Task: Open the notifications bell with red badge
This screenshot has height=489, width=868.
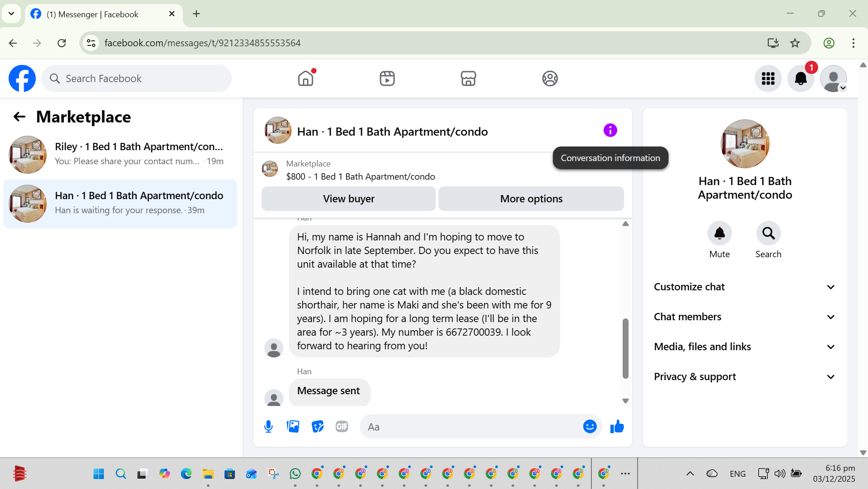Action: click(801, 78)
